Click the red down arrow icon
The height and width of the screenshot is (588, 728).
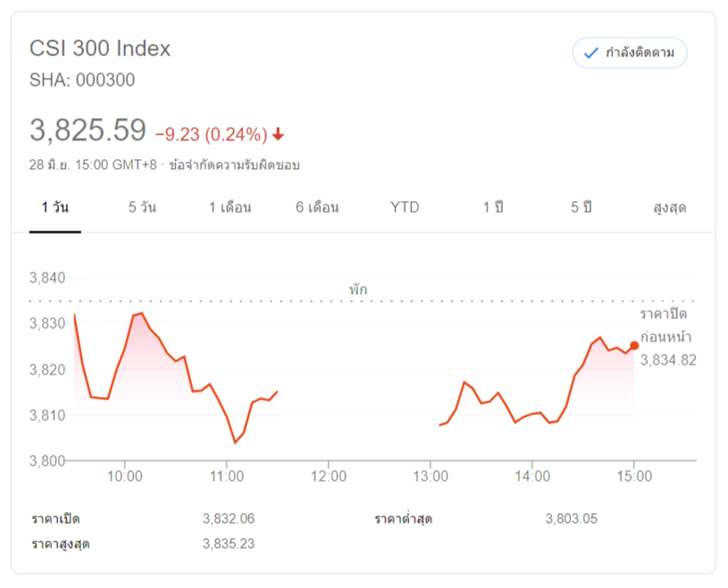(278, 134)
